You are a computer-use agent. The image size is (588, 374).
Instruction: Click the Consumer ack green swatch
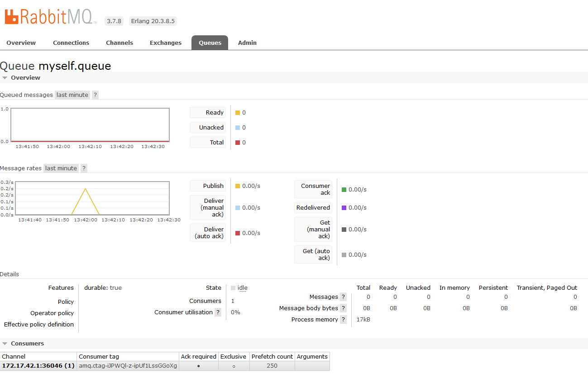[x=344, y=190]
